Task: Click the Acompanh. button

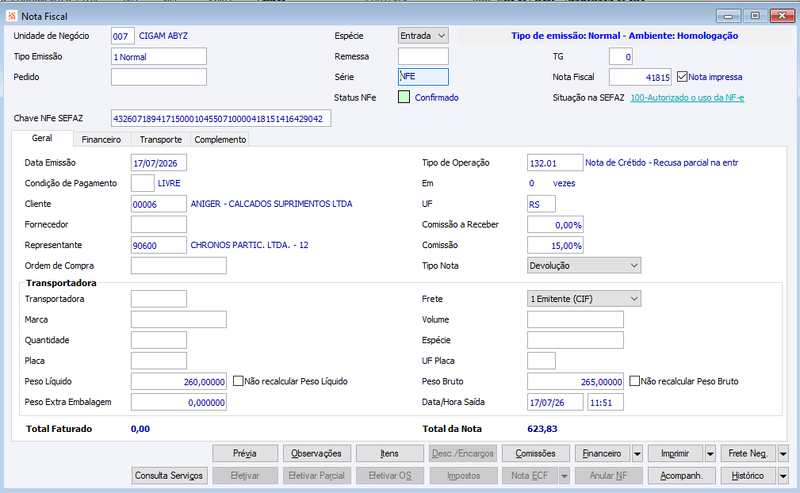Action: (x=681, y=475)
